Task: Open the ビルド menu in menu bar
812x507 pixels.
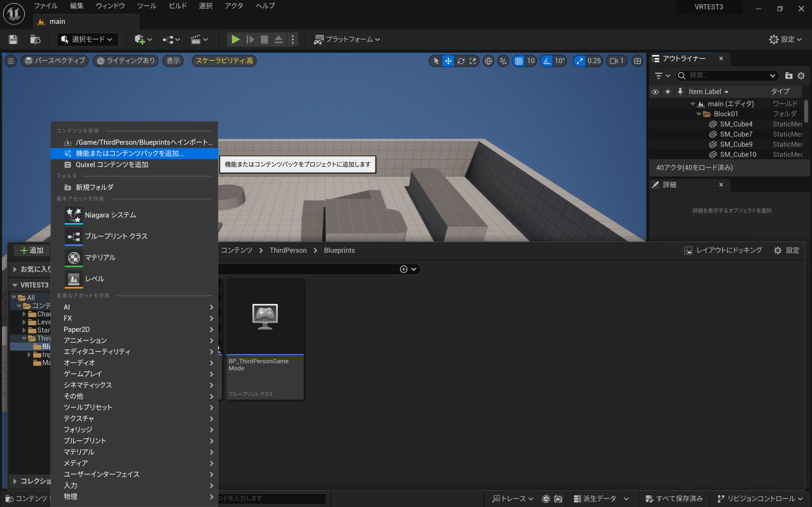Action: 178,6
